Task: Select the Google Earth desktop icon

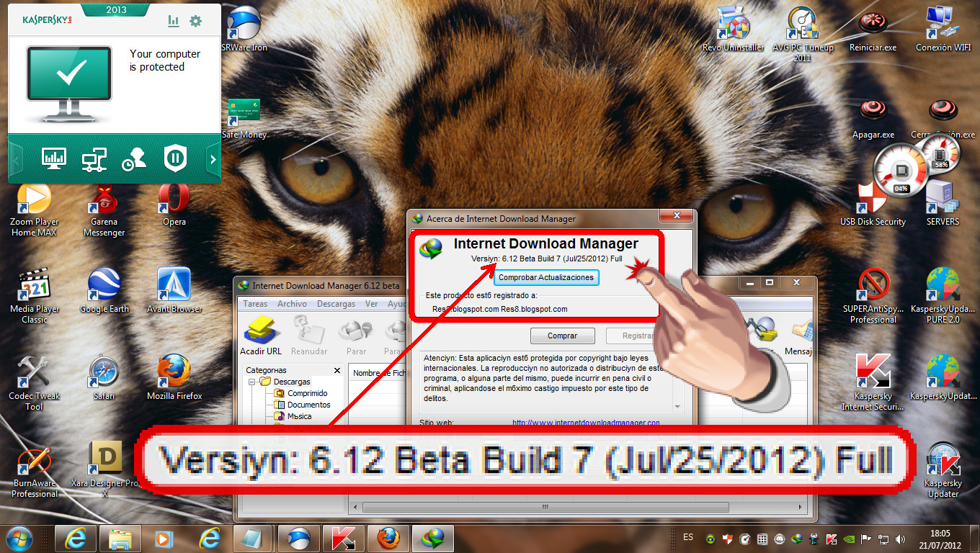Action: pos(104,292)
